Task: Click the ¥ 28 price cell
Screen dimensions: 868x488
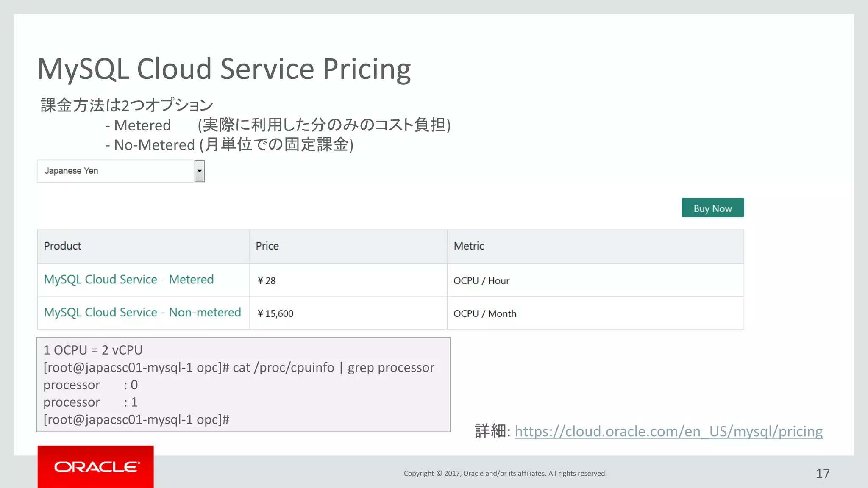Action: point(348,280)
